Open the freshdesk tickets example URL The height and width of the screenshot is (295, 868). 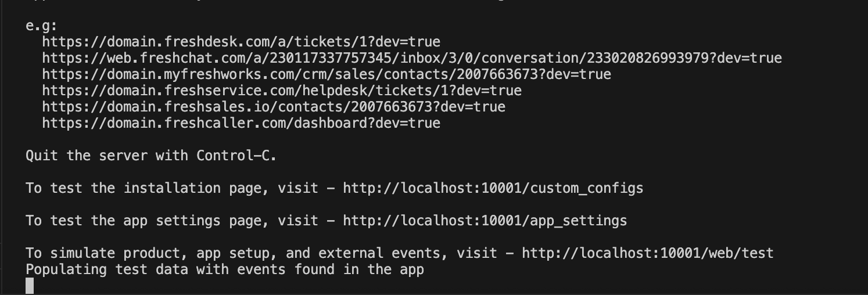[241, 42]
